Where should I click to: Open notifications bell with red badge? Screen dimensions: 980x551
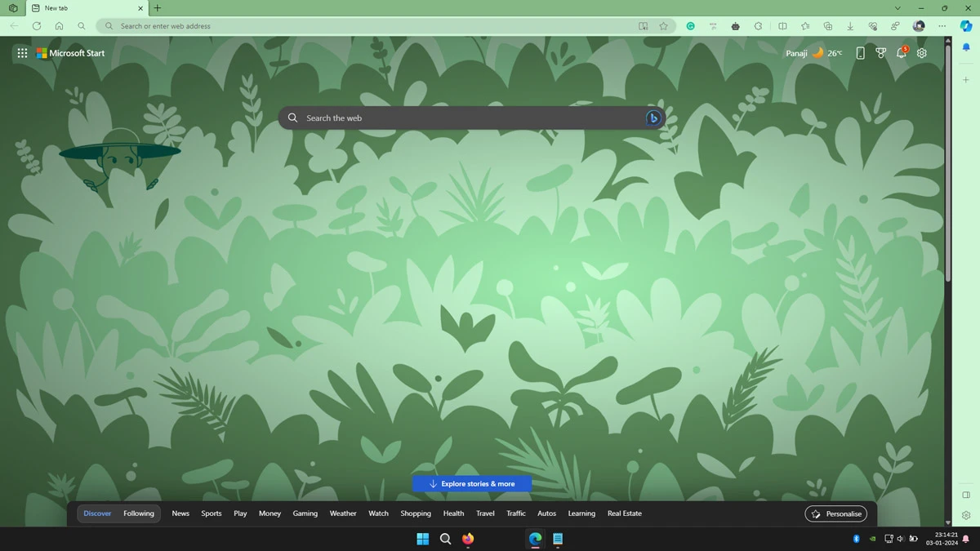902,53
